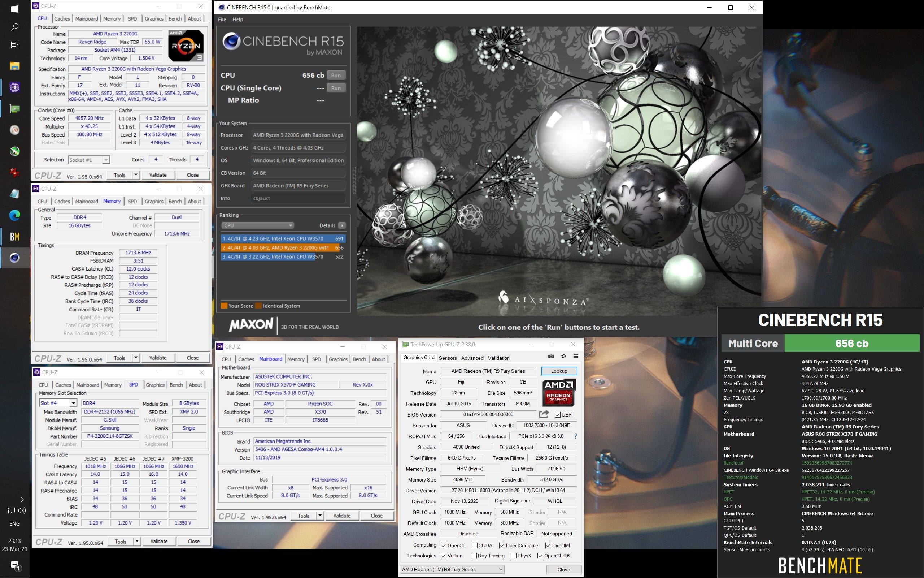Screen dimensions: 924x578
Task: Click the green GPU taskbar icon
Action: (x=14, y=109)
